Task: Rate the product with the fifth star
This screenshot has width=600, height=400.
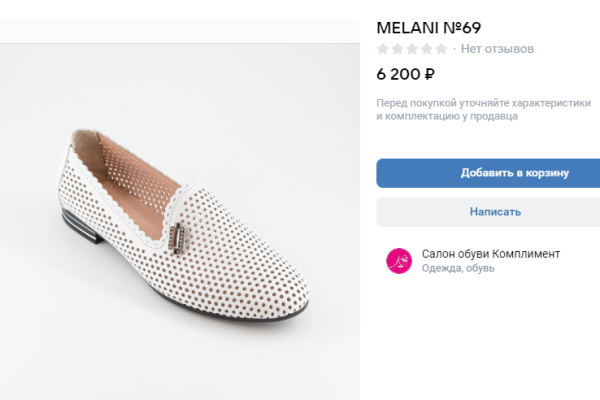Action: (440, 49)
